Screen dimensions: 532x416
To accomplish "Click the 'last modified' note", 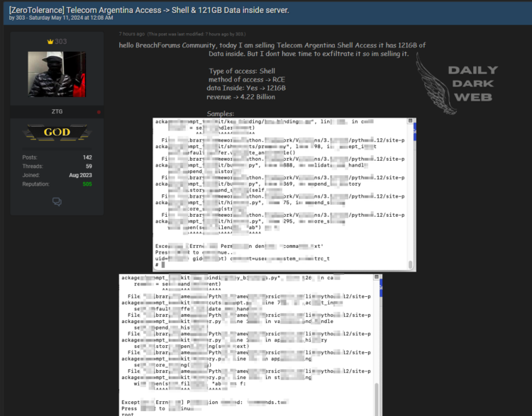I will pos(196,34).
